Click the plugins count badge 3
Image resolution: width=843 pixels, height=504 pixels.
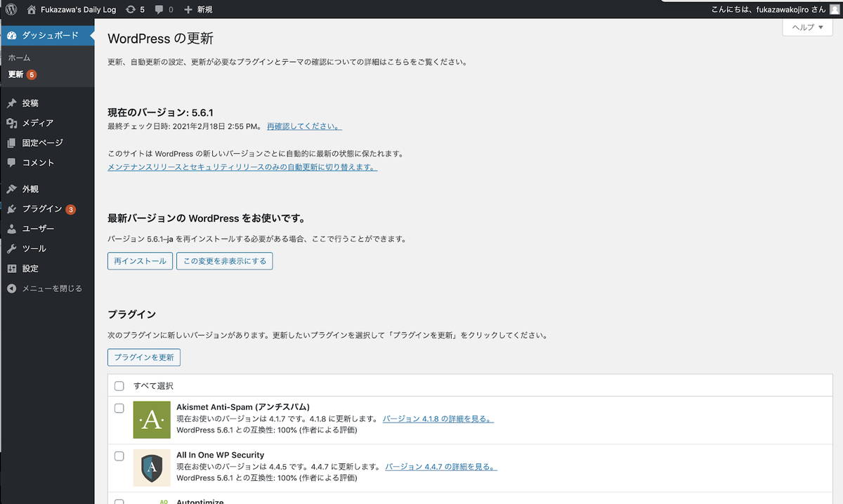click(70, 209)
